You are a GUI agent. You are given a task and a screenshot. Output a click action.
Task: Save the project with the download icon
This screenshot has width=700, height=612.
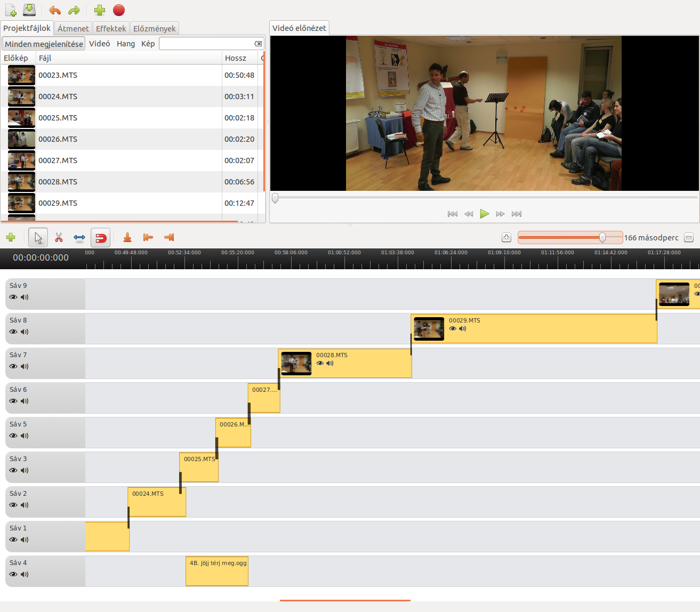30,10
